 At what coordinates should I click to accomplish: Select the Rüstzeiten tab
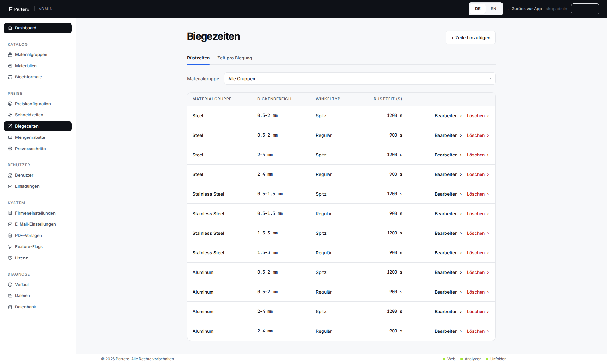(198, 58)
